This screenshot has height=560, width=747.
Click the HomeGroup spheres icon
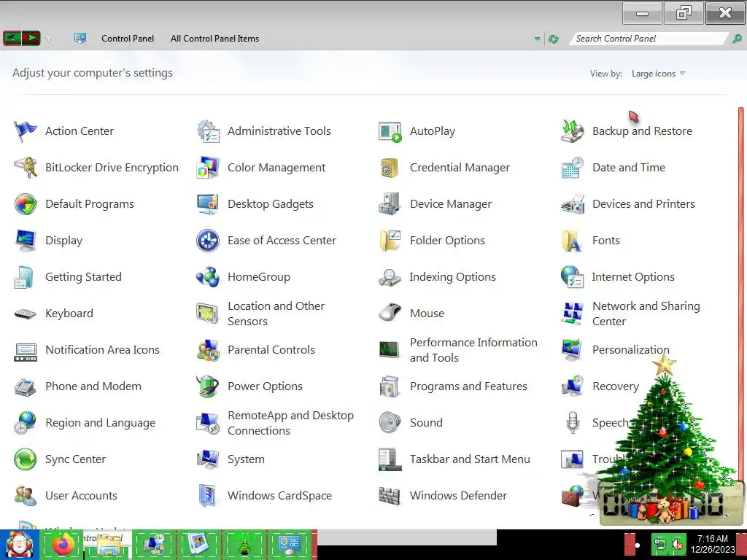[x=208, y=277]
